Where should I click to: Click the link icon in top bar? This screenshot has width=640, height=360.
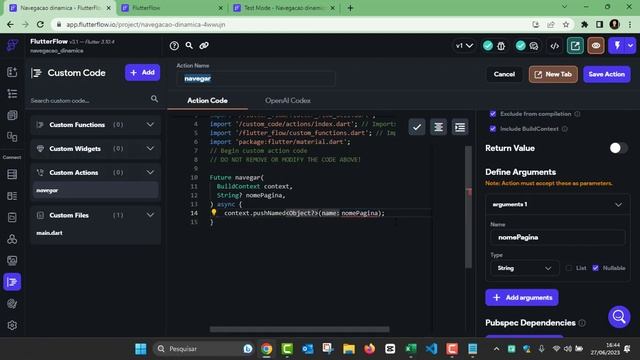click(x=204, y=45)
